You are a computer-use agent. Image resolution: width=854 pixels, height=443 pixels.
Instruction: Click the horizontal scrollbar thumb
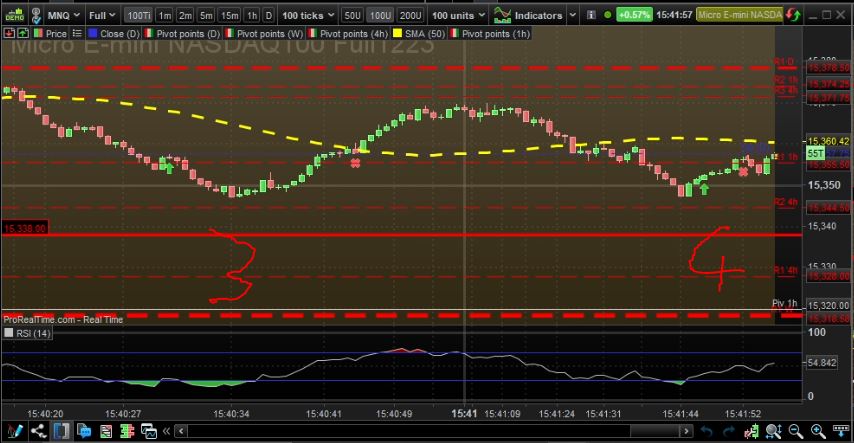point(655,432)
